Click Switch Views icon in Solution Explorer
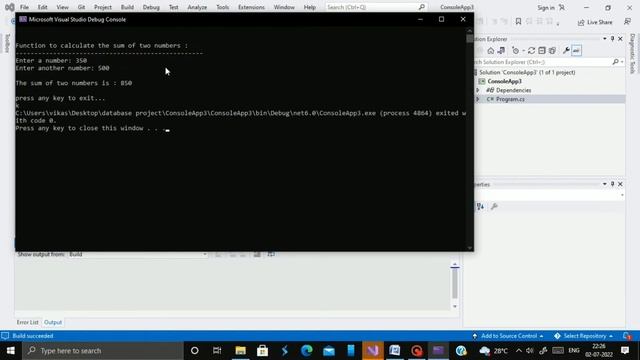Screen dimensions: 640x360 [x=501, y=51]
